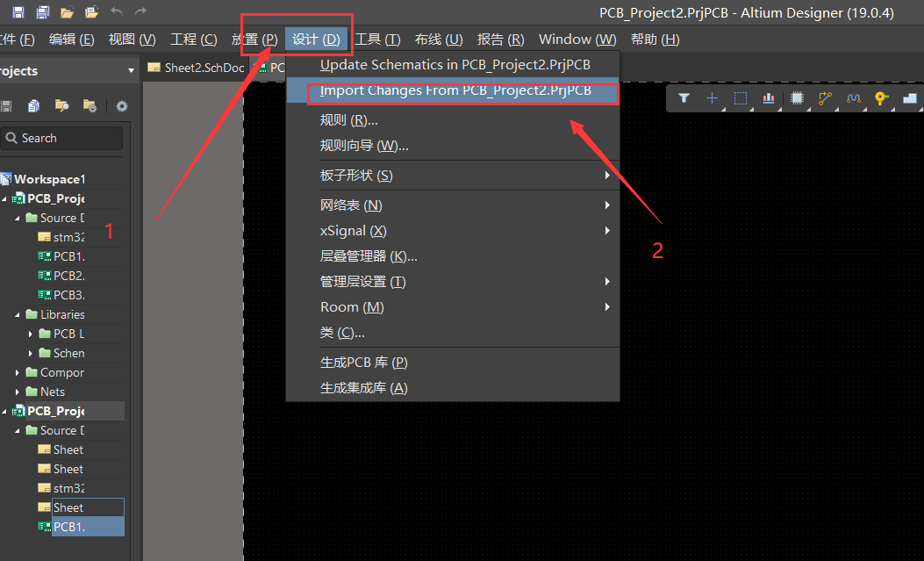This screenshot has width=924, height=561.
Task: Collapse the first PCB_Proje project node
Action: [4, 198]
